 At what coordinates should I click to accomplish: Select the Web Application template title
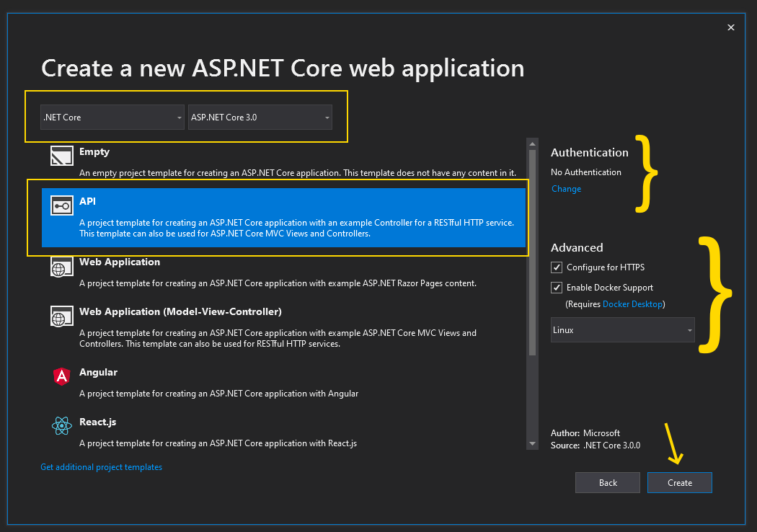[120, 262]
